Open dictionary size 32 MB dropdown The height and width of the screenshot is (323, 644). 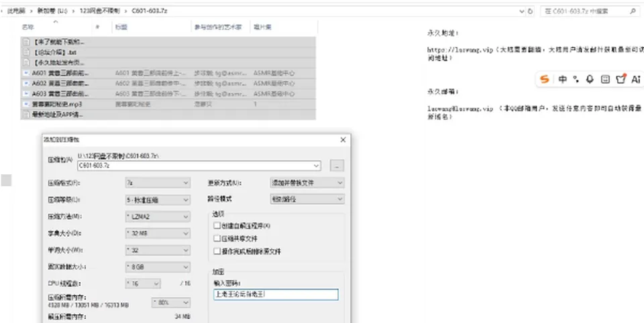pyautogui.click(x=158, y=233)
